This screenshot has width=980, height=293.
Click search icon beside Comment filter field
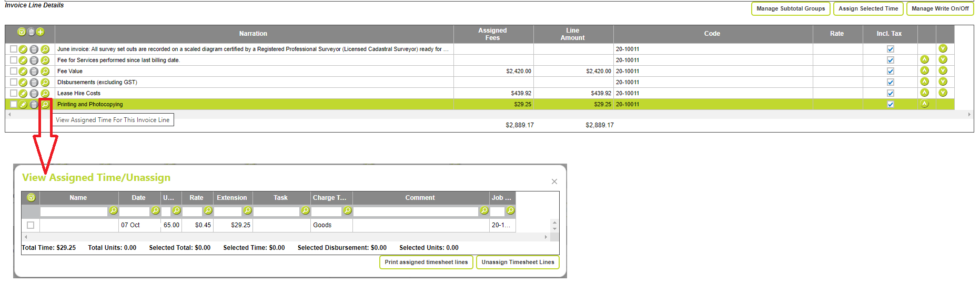(484, 211)
